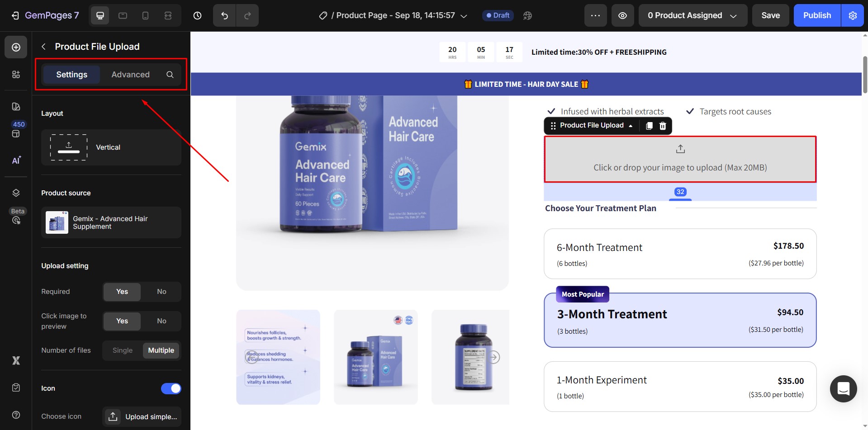
Task: Select the Gemix Advanced Hair Supplement product source
Action: pyautogui.click(x=111, y=222)
